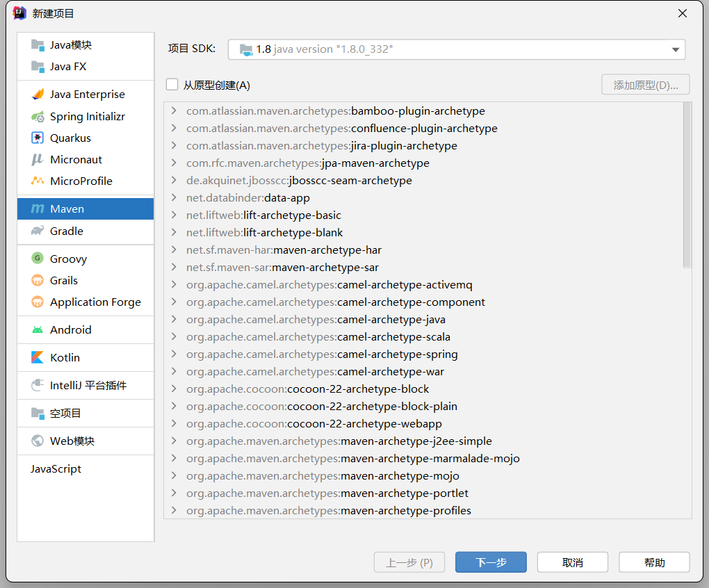
Task: Select Application Forge in project list
Action: pos(85,302)
